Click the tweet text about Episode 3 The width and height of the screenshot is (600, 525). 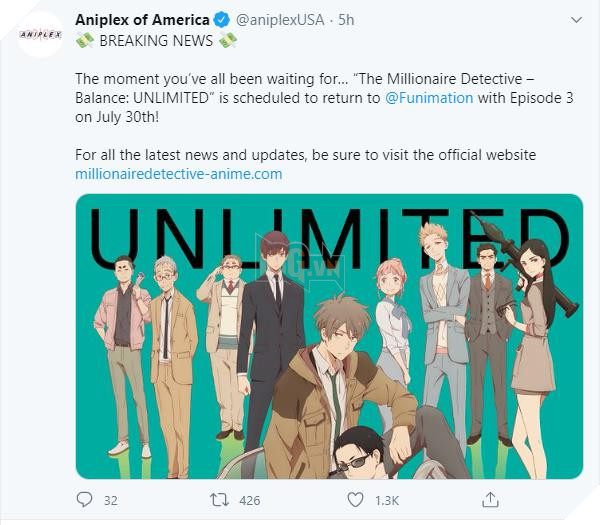tap(324, 98)
